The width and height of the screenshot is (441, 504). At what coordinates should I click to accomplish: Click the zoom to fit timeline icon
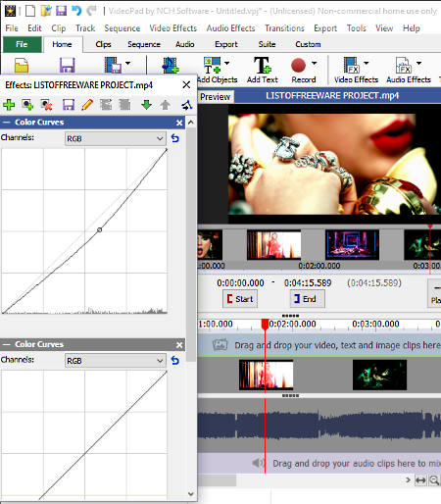pyautogui.click(x=420, y=480)
